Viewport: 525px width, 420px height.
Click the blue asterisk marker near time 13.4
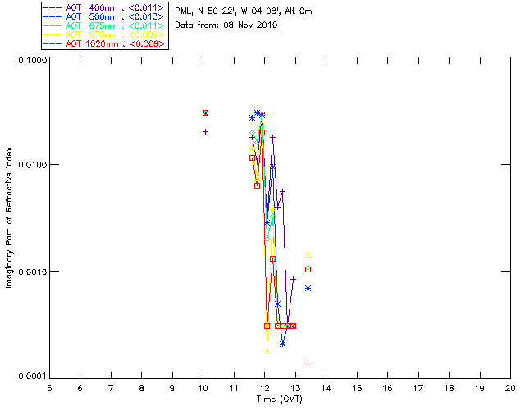308,289
